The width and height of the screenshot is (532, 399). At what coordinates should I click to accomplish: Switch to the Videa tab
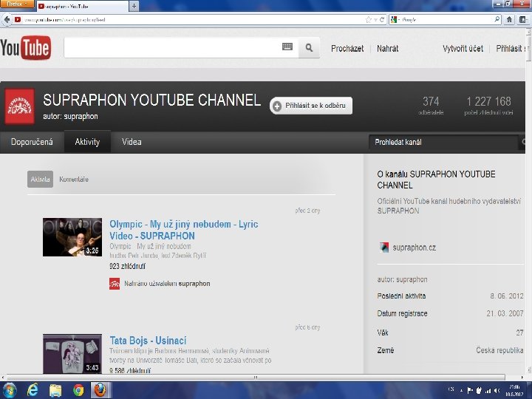point(132,142)
